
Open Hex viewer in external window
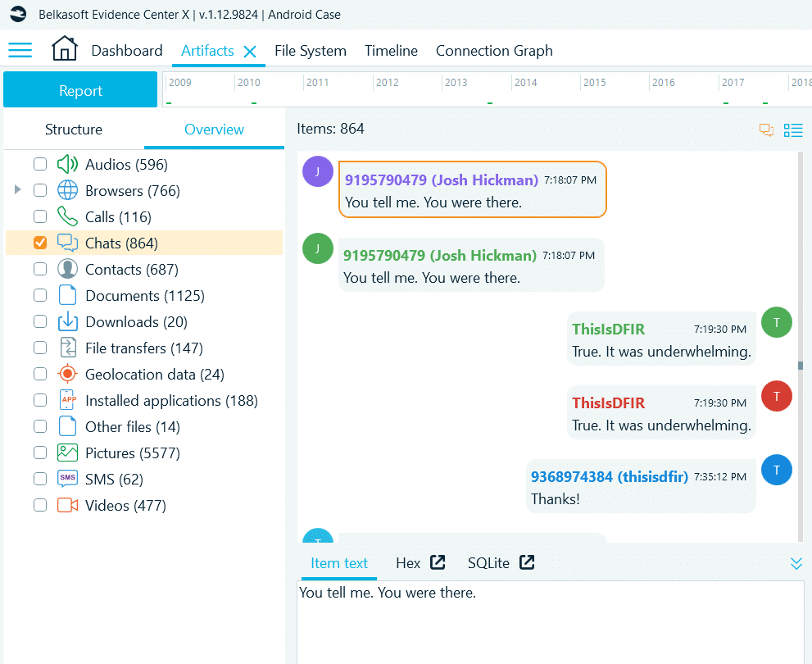[x=438, y=562]
